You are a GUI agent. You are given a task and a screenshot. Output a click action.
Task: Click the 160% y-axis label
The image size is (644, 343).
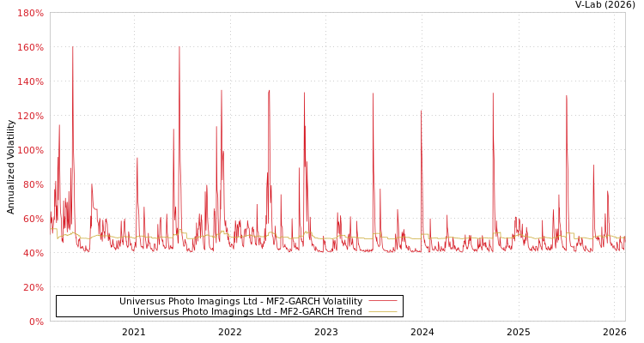(30, 48)
